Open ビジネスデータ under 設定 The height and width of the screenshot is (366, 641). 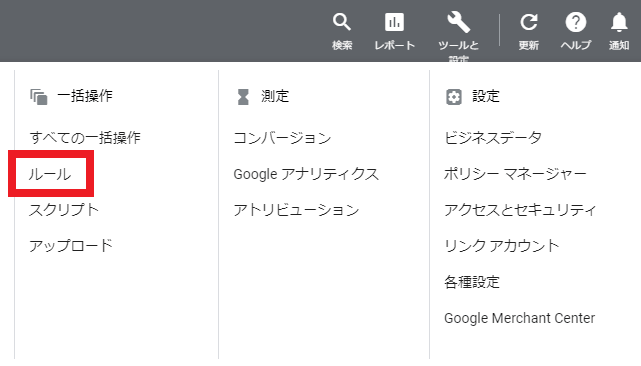point(493,137)
